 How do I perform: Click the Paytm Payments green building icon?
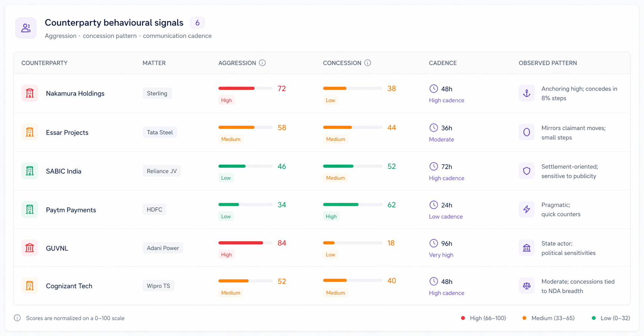coord(30,210)
